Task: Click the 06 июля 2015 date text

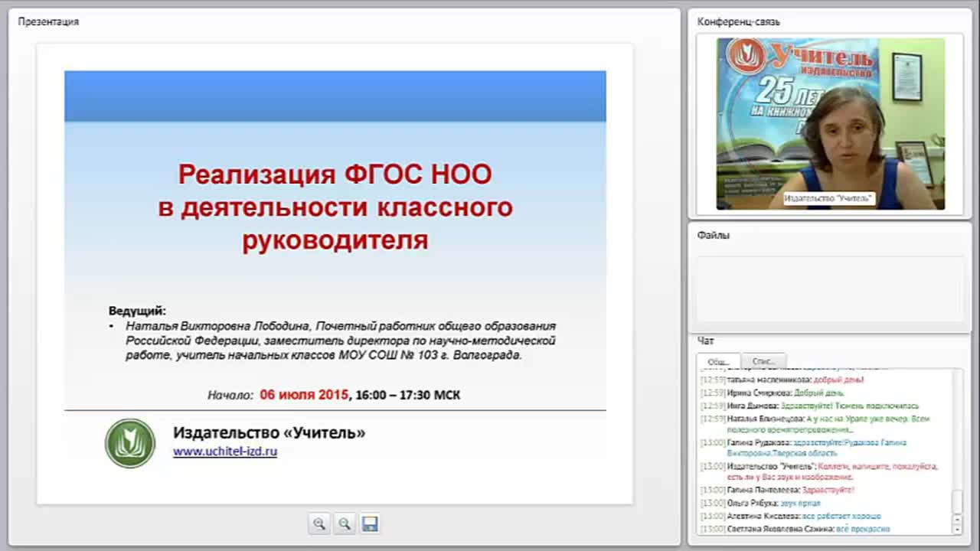Action: tap(304, 395)
